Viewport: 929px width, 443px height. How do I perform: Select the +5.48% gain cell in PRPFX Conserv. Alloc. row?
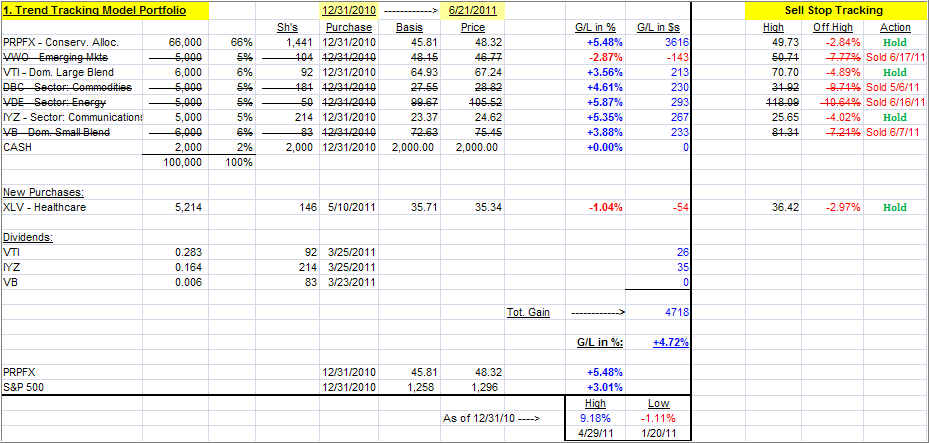(x=604, y=43)
